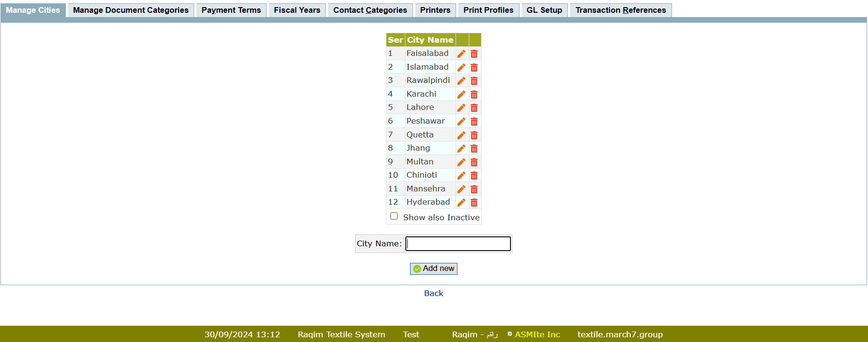868x342 pixels.
Task: Click the pencil icon beside Mansehra
Action: click(x=461, y=189)
